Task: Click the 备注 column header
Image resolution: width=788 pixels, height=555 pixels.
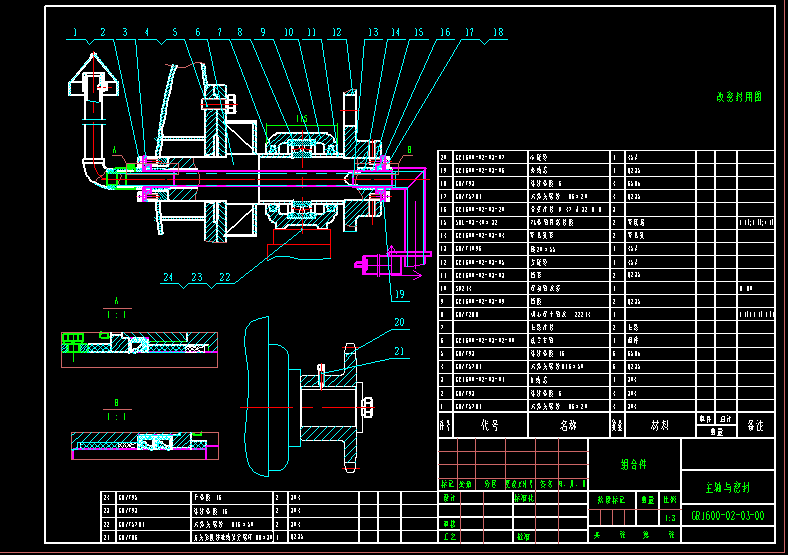Action: tap(755, 426)
